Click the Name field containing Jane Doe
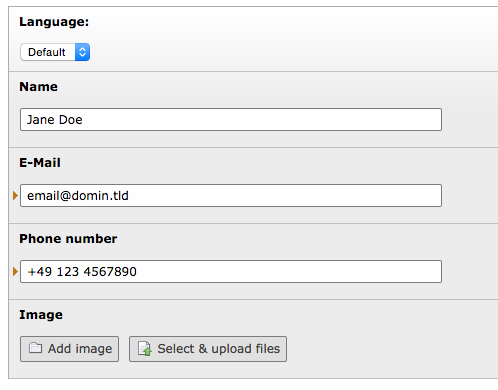The width and height of the screenshot is (498, 390). [231, 119]
